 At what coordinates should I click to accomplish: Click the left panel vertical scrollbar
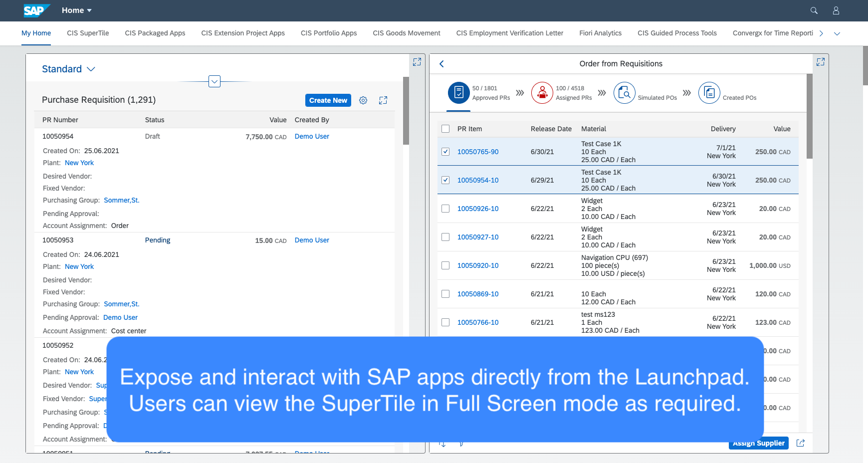[x=406, y=111]
